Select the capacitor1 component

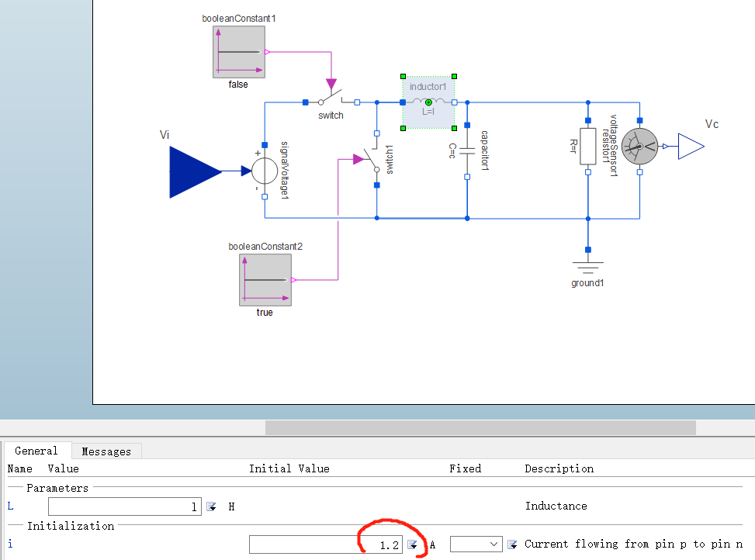467,150
